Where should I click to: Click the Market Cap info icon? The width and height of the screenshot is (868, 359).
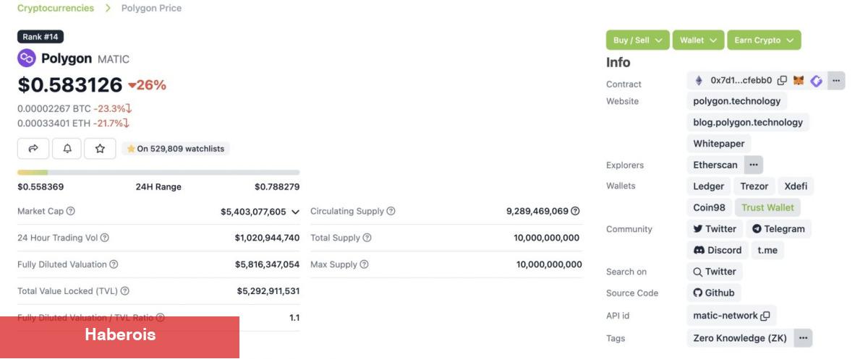[x=70, y=212]
